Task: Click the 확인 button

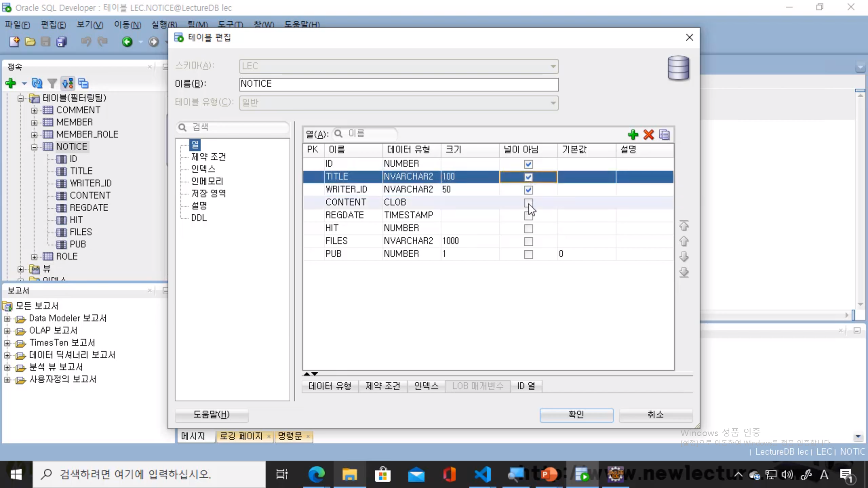Action: pos(576,414)
